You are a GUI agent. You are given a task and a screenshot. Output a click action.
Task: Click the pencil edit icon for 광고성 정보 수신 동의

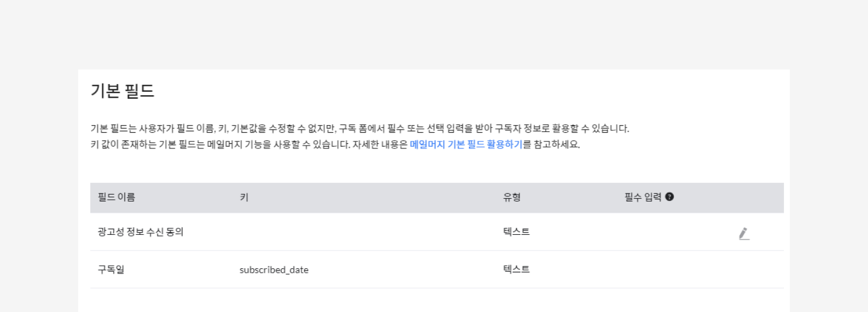(x=743, y=234)
